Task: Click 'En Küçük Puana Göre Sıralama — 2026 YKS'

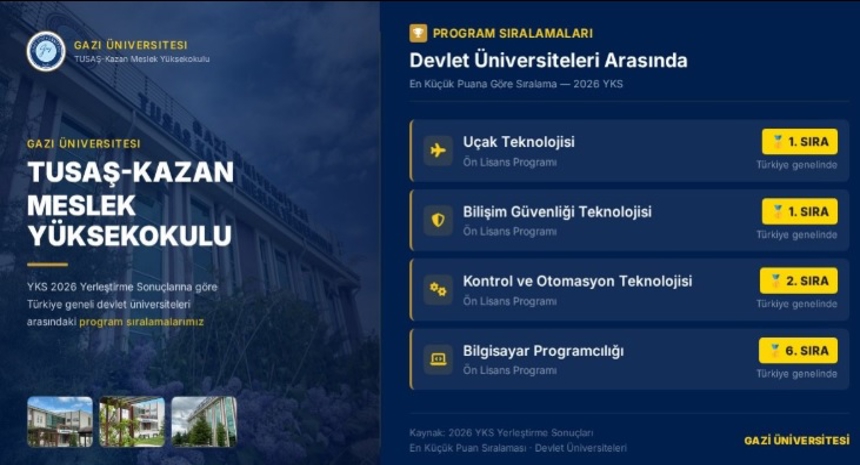Action: click(x=516, y=84)
